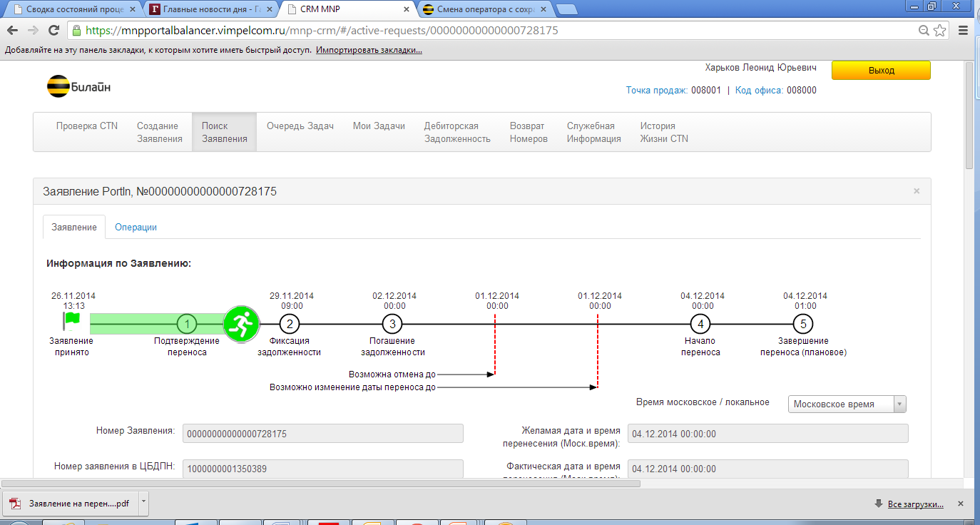Viewport: 980px width, 525px height.
Task: Switch to the Смена оператора browser tab
Action: pos(486,10)
